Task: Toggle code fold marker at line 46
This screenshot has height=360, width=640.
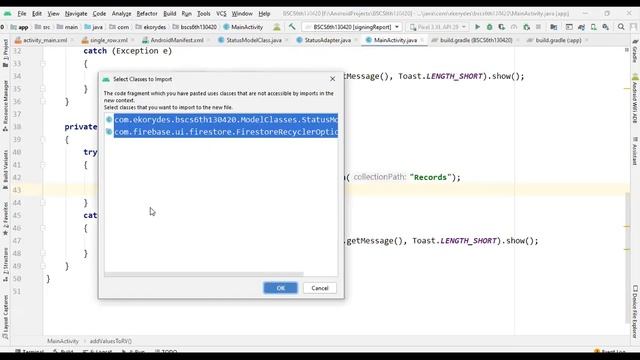Action: (43, 228)
